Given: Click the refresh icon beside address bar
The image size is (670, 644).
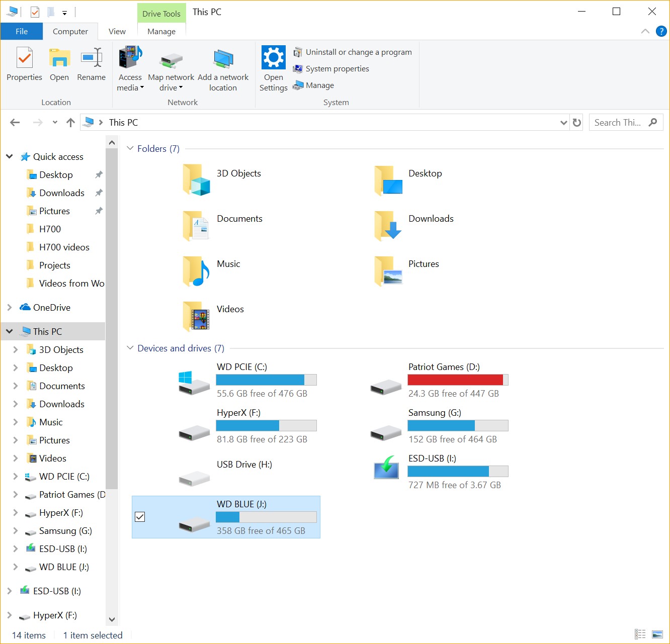Looking at the screenshot, I should pos(577,122).
